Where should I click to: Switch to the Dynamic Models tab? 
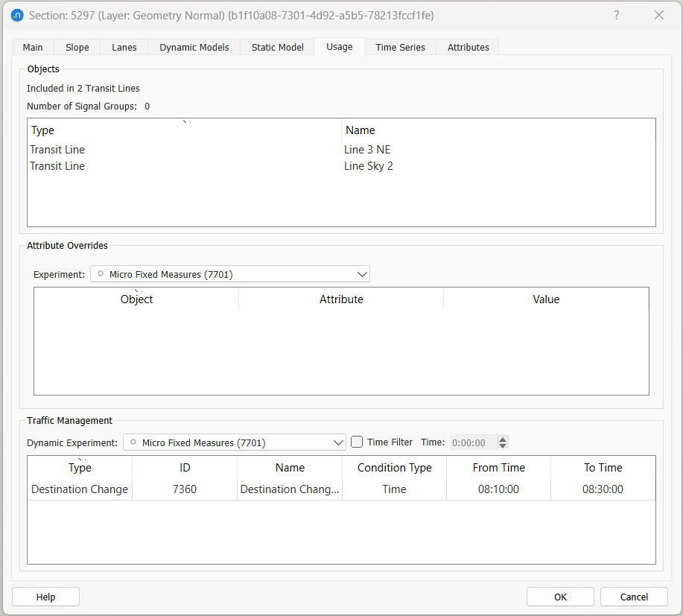point(194,47)
